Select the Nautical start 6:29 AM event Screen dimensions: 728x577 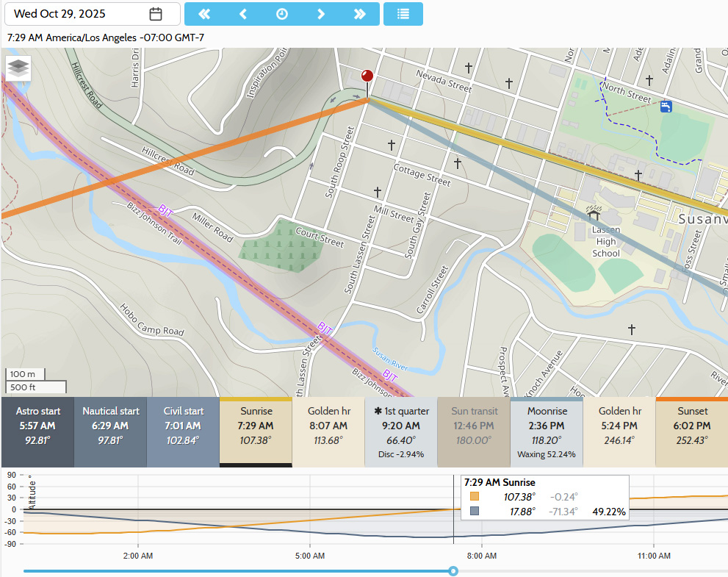pos(110,432)
